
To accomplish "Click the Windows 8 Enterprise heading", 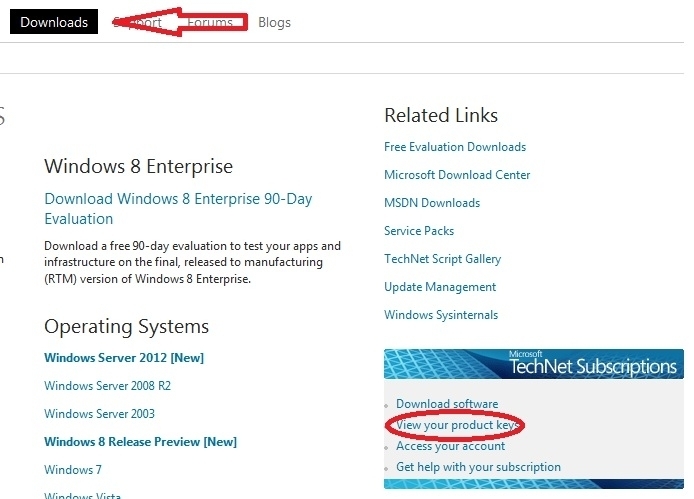I will [139, 166].
